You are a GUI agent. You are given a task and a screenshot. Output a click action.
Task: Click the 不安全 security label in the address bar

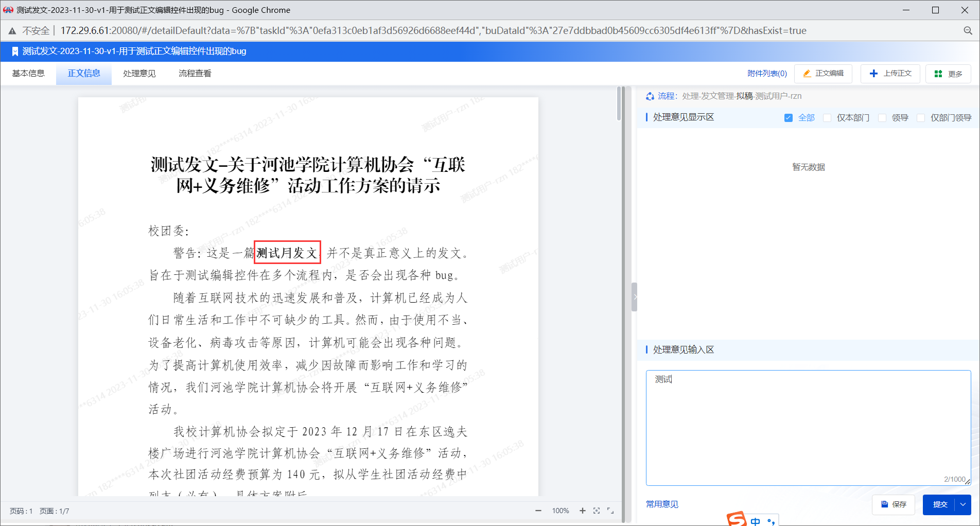tap(36, 31)
